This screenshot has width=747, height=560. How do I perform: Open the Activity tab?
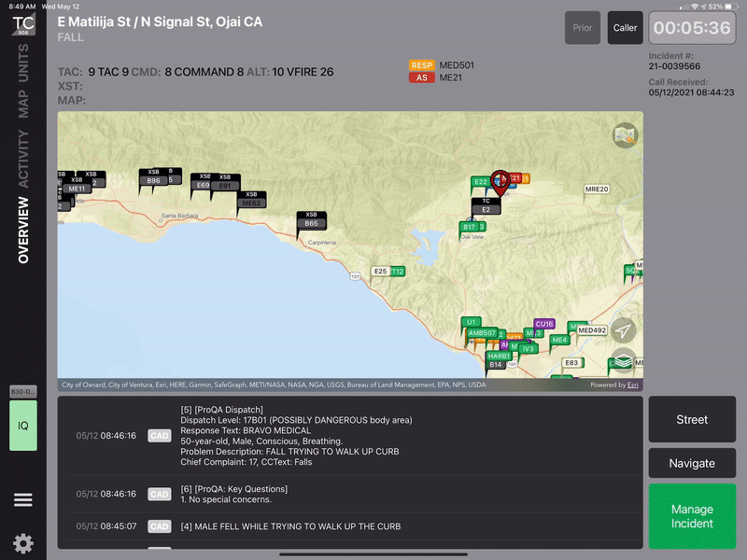(x=23, y=159)
